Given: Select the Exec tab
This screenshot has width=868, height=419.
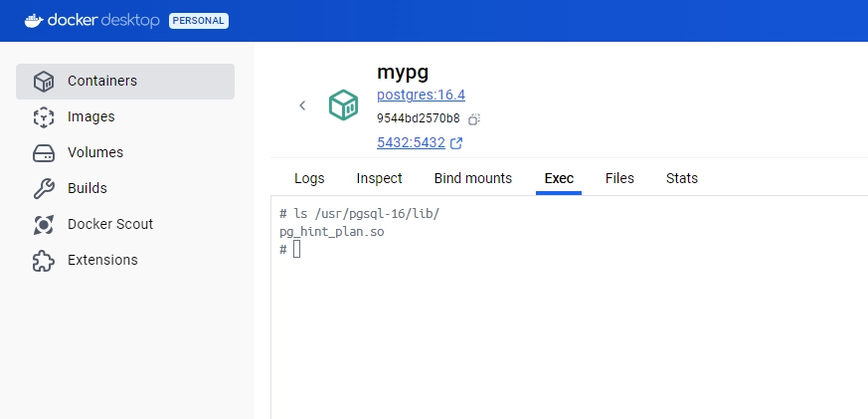Looking at the screenshot, I should (559, 178).
